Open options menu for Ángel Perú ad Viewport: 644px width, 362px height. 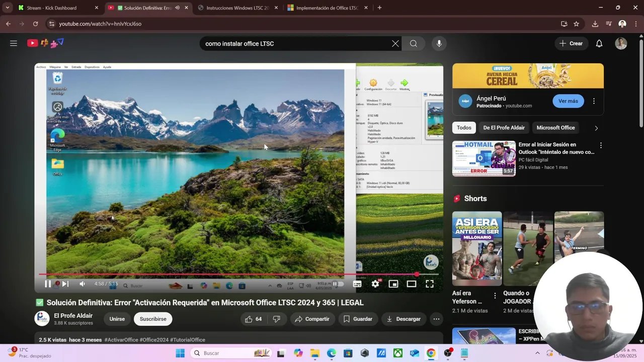point(594,101)
